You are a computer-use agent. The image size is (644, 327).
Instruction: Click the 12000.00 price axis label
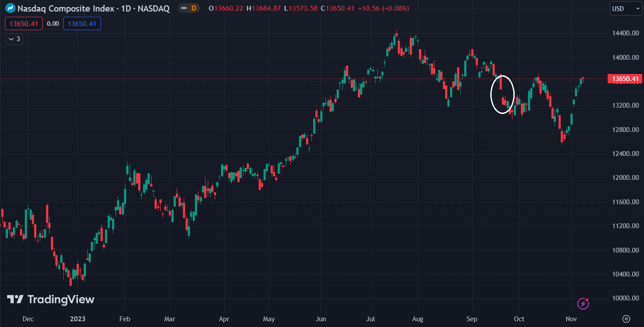click(625, 178)
